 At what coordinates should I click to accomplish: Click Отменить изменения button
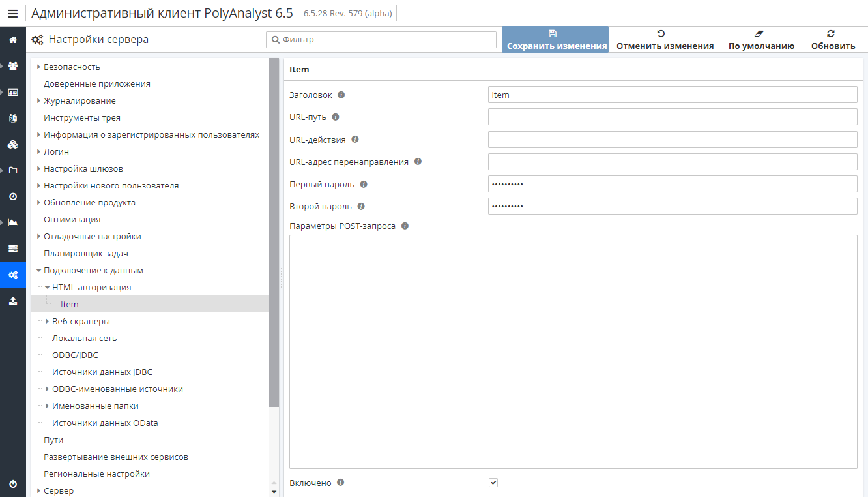[x=665, y=40]
